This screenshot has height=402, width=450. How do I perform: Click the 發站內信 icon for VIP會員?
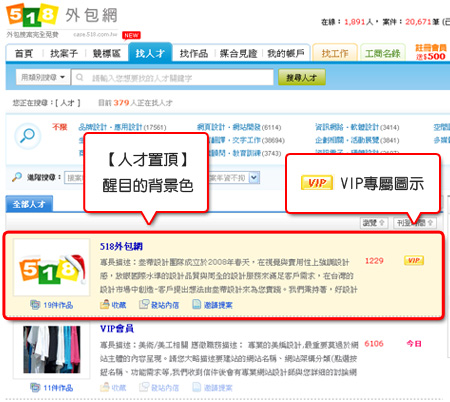coord(144,387)
